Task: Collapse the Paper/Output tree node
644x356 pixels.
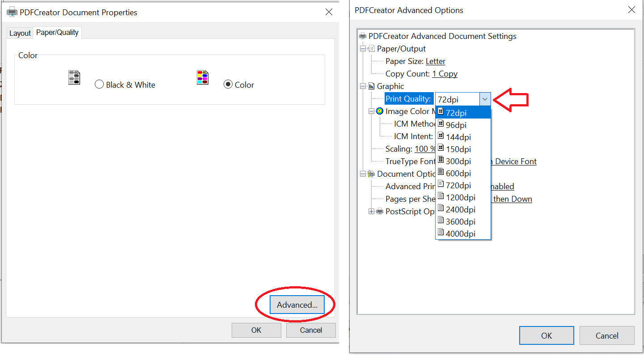Action: click(x=363, y=49)
